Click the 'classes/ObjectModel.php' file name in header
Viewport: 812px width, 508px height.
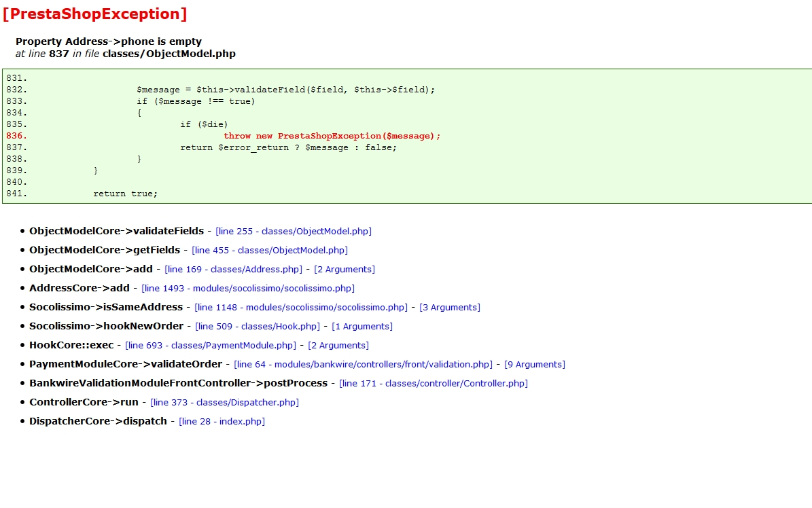(169, 54)
